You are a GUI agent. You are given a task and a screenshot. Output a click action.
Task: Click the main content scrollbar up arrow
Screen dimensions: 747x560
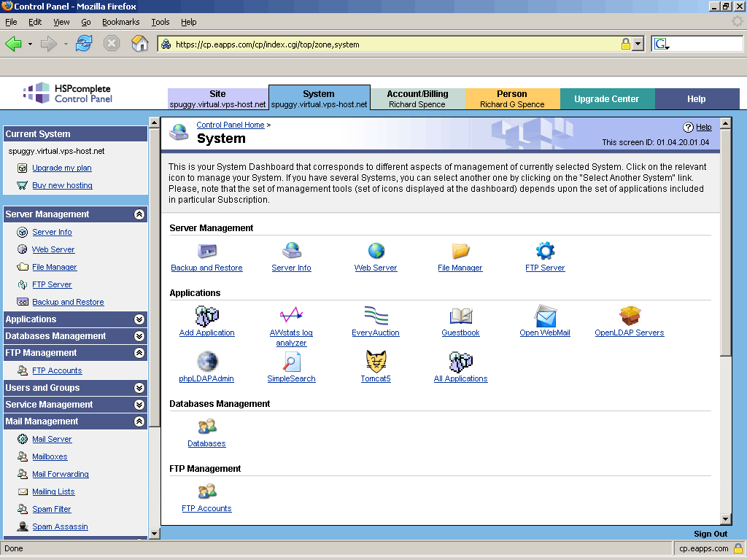tap(726, 123)
